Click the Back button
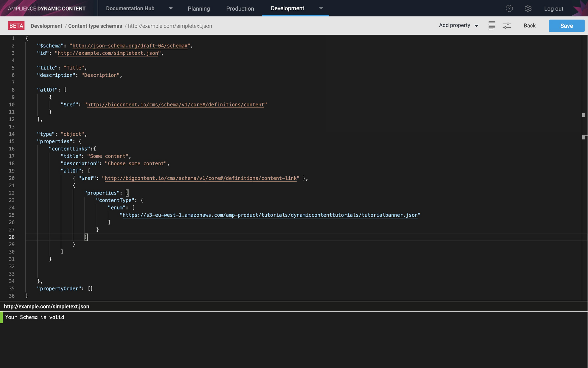 click(530, 26)
